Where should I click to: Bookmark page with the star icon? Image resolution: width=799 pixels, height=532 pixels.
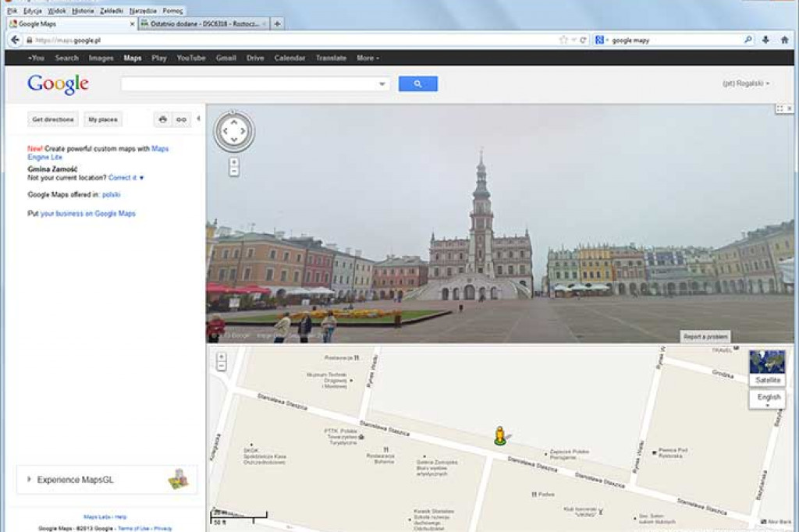point(563,40)
